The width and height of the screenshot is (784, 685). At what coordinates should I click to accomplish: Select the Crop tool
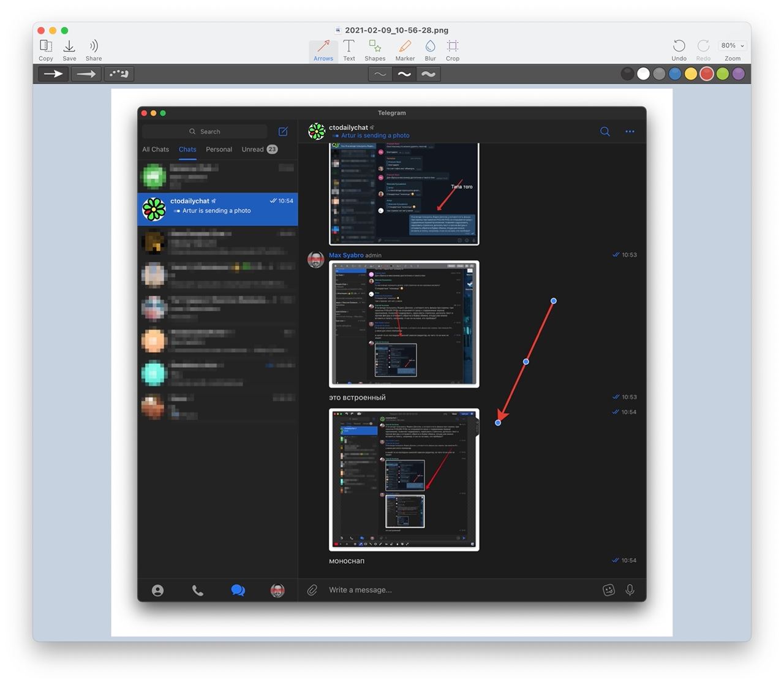(453, 50)
